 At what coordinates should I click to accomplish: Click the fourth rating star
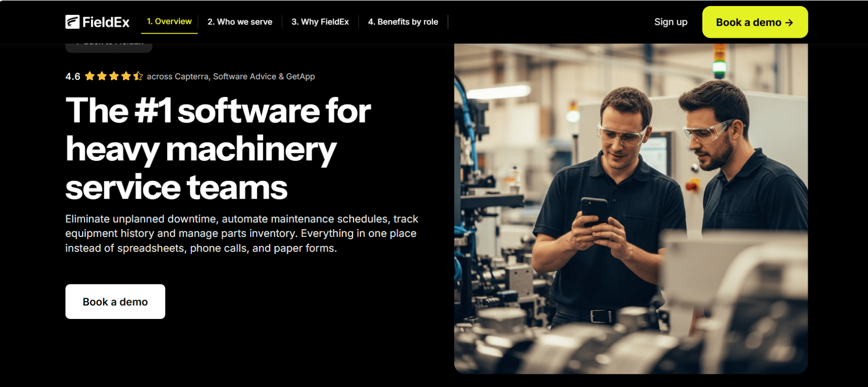pyautogui.click(x=126, y=76)
